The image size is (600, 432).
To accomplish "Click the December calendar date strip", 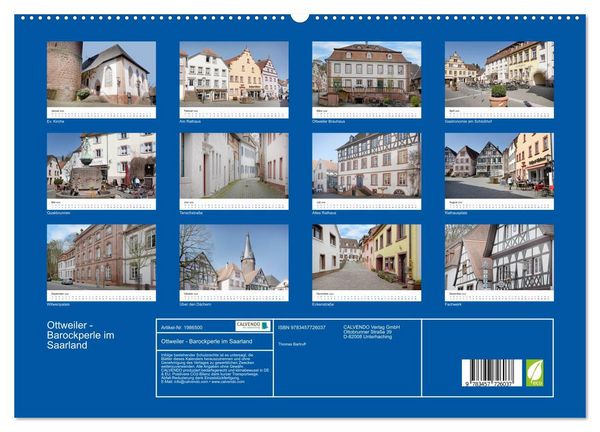I will [x=499, y=296].
